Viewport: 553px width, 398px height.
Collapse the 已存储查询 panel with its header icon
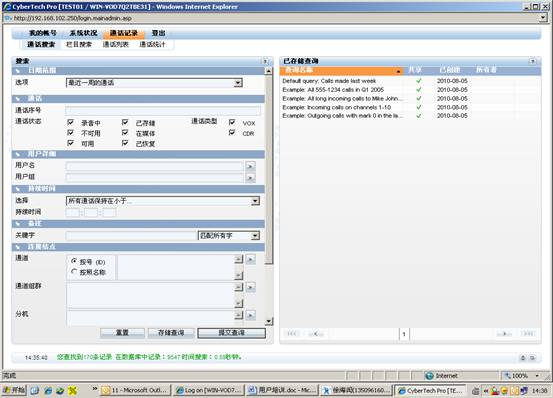533,61
